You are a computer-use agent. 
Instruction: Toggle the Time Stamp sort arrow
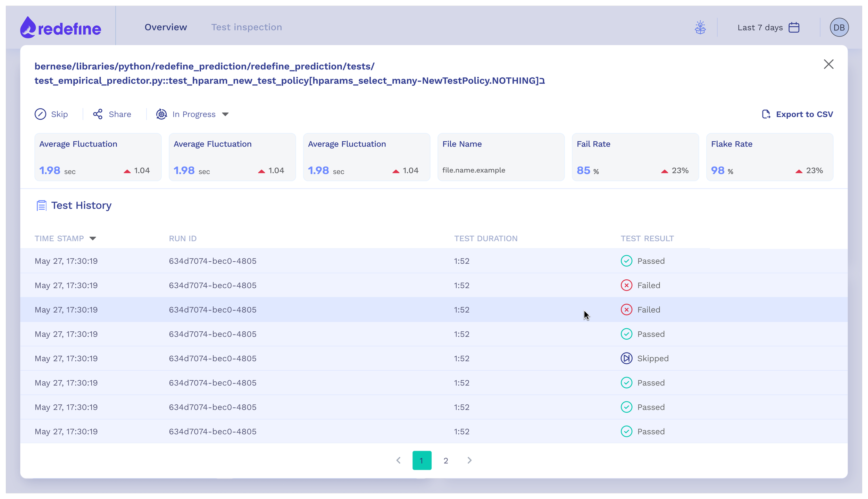pyautogui.click(x=93, y=238)
